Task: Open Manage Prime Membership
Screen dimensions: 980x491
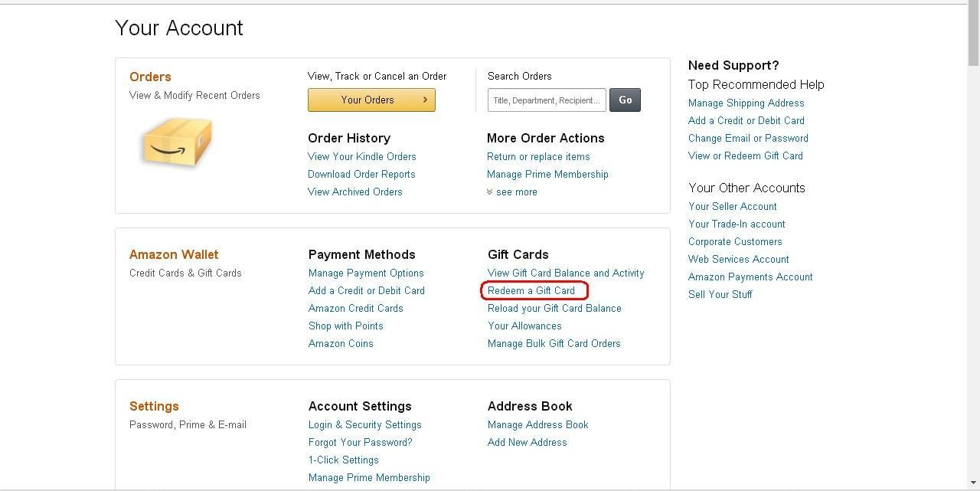Action: click(547, 174)
